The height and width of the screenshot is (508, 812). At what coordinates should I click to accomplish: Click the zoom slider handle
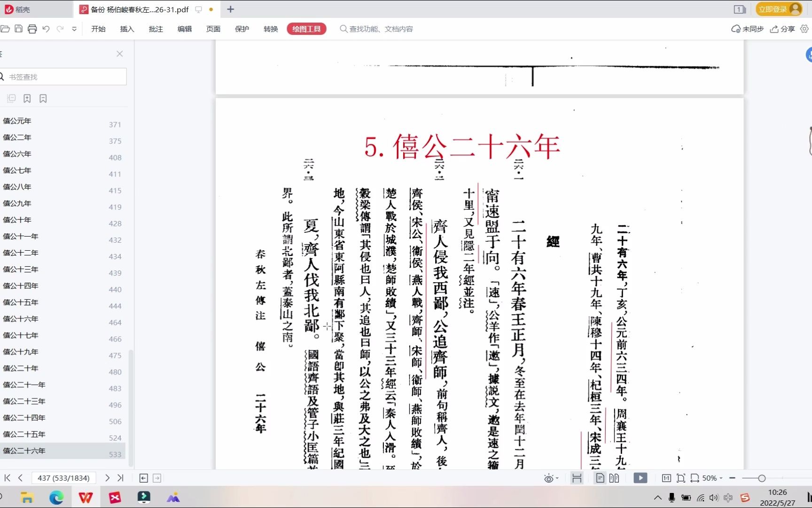coord(762,478)
